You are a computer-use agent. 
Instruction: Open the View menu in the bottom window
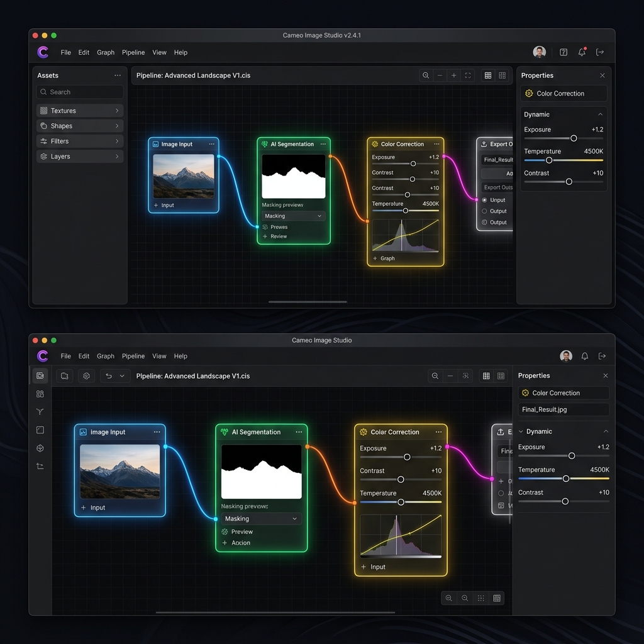(159, 356)
